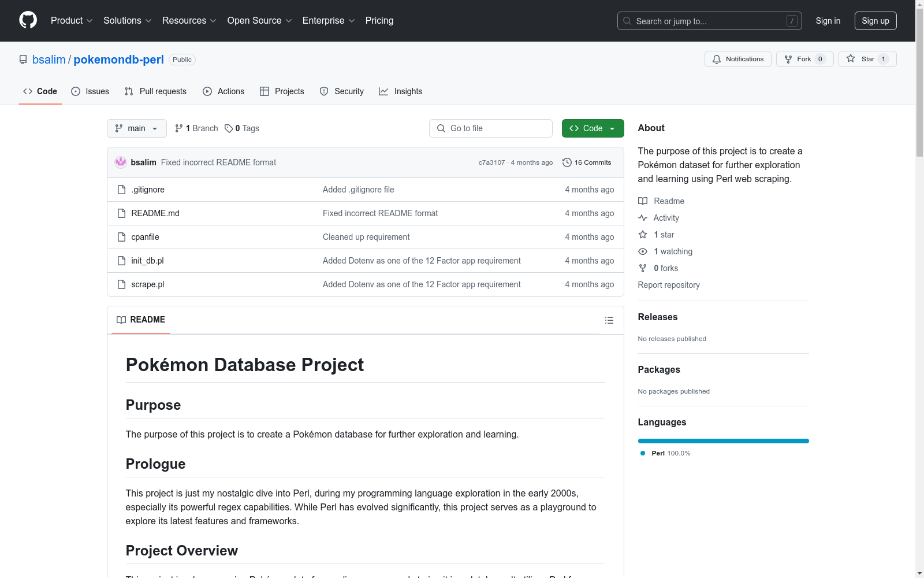Open the Releases section heading

click(658, 317)
